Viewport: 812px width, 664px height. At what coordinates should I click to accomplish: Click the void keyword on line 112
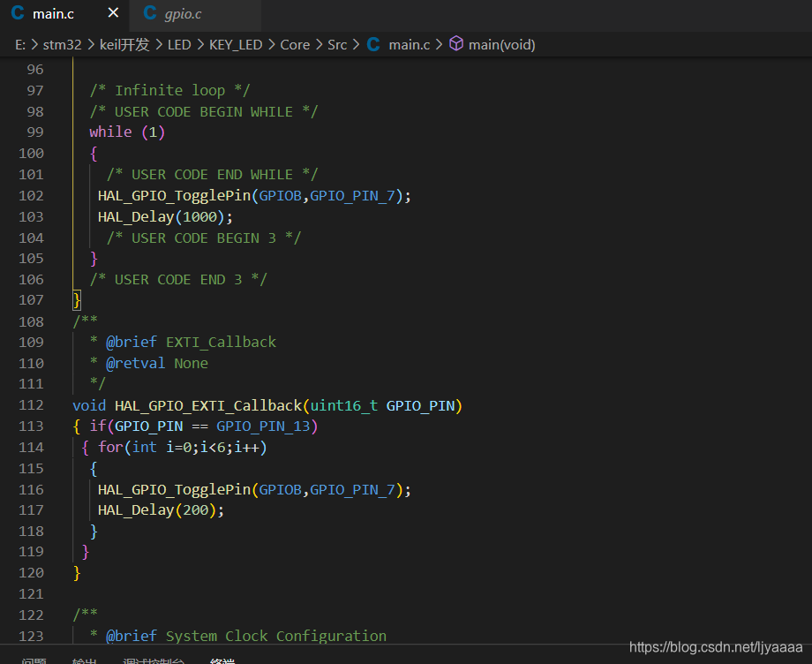click(89, 405)
